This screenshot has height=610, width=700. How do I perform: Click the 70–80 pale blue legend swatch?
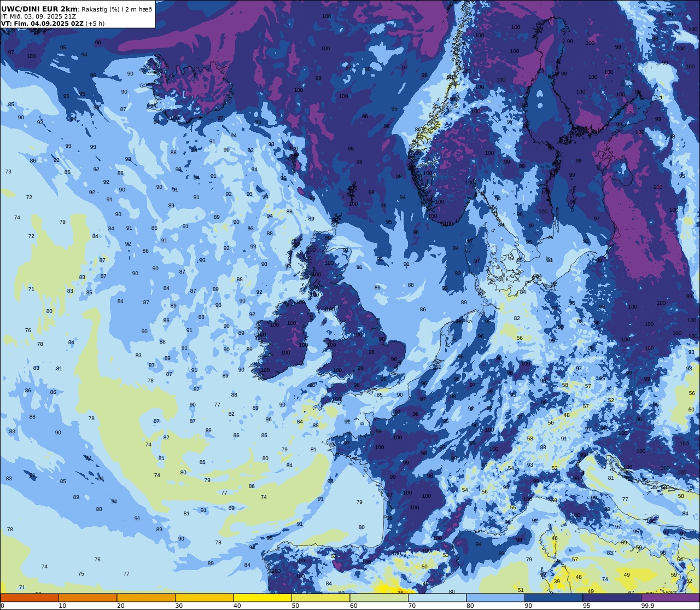click(x=437, y=597)
